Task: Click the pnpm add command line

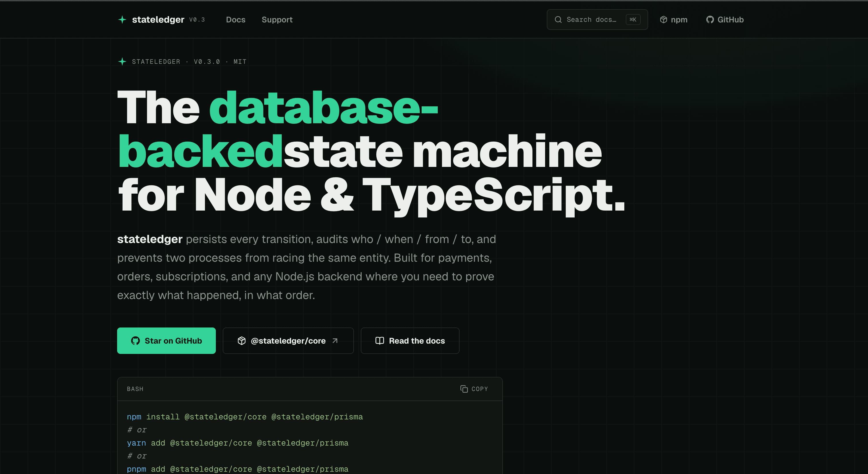Action: click(x=238, y=469)
